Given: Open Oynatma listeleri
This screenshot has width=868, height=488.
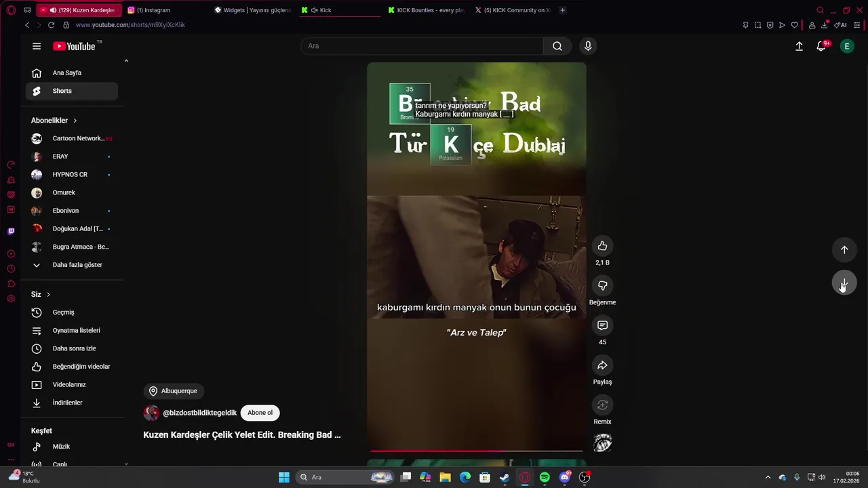Looking at the screenshot, I should pos(72,330).
